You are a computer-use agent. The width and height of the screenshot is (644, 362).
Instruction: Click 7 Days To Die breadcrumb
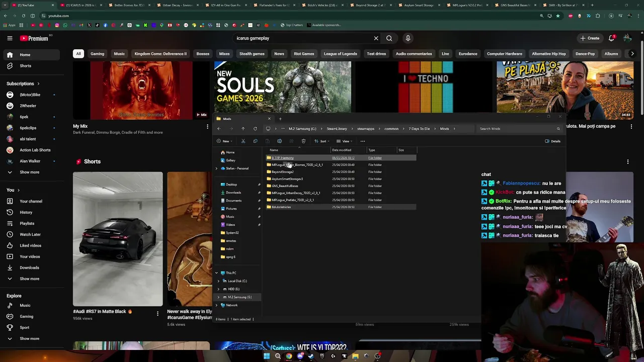(419, 129)
